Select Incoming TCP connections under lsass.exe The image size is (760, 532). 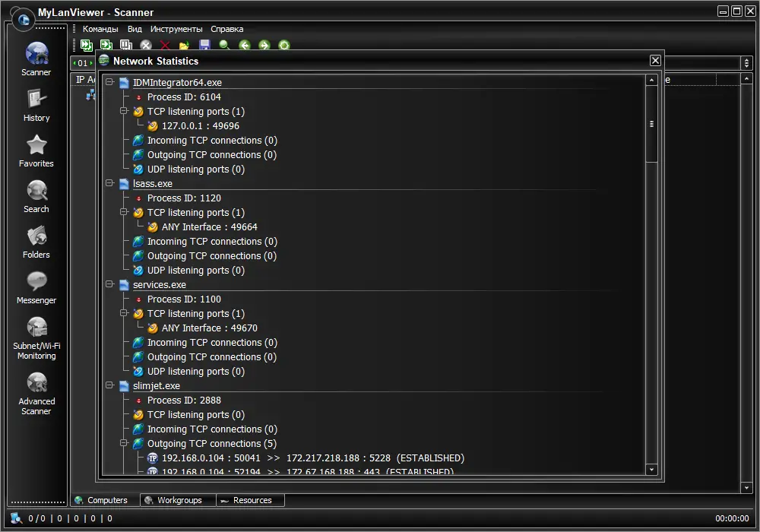pos(212,241)
